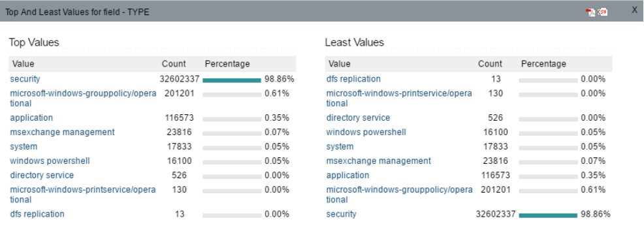
Task: Close the Top And Least Values dialog
Action: pyautogui.click(x=634, y=10)
